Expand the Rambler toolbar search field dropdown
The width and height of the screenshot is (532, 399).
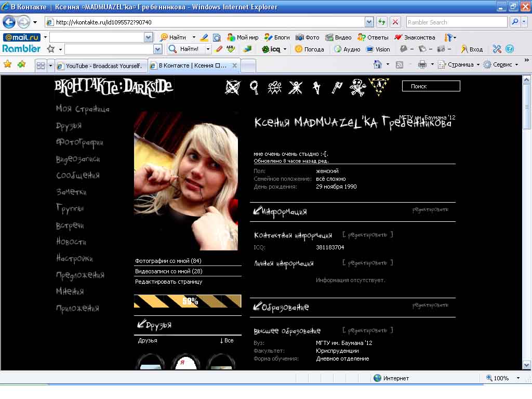[157, 49]
